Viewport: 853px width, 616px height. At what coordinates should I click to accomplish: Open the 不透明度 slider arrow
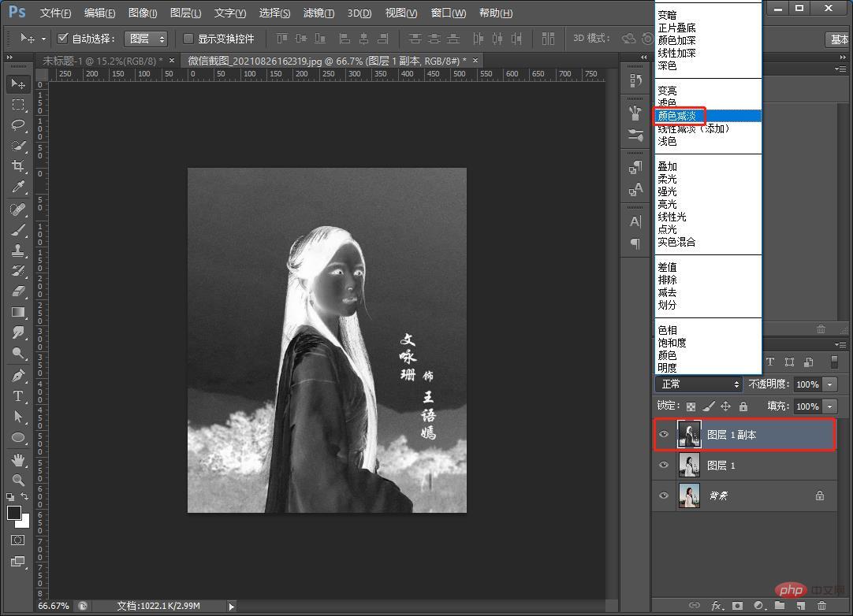tap(830, 384)
